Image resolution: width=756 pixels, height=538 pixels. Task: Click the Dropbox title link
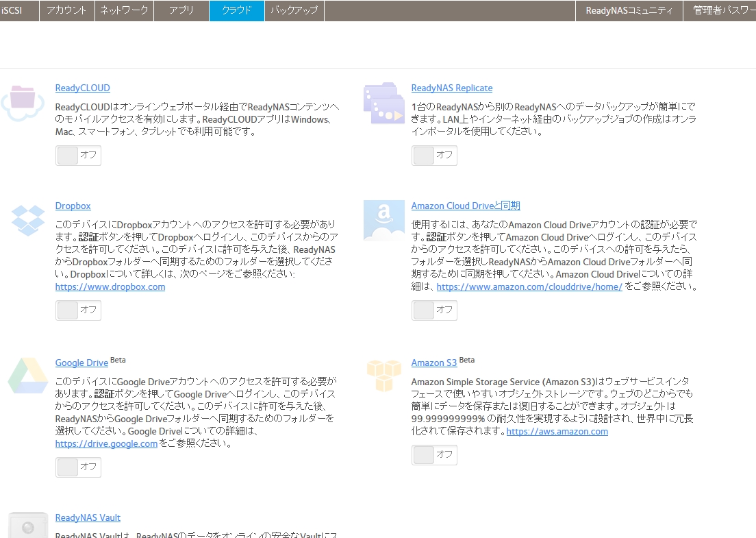(x=73, y=206)
